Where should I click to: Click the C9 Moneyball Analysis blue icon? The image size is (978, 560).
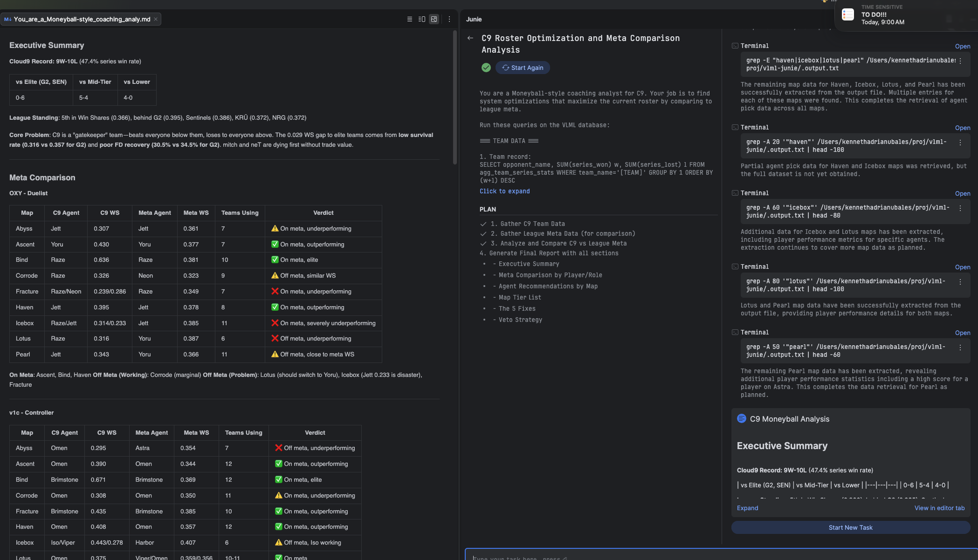pyautogui.click(x=742, y=418)
